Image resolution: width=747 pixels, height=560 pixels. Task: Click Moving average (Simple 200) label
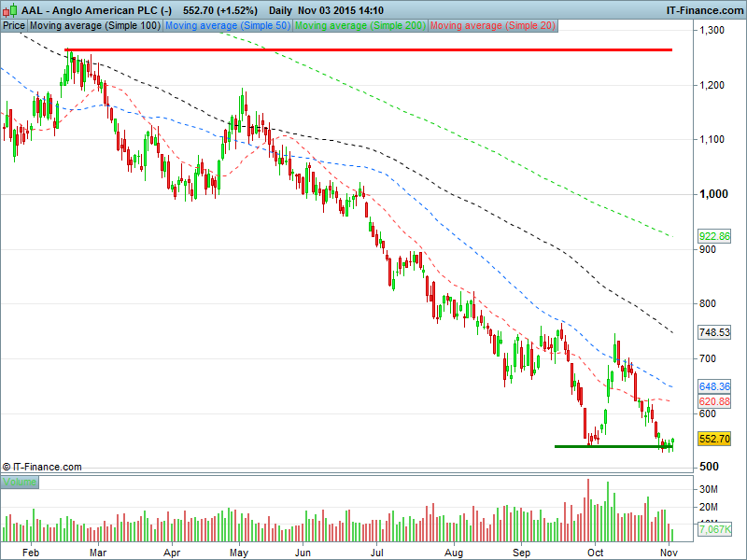[360, 26]
